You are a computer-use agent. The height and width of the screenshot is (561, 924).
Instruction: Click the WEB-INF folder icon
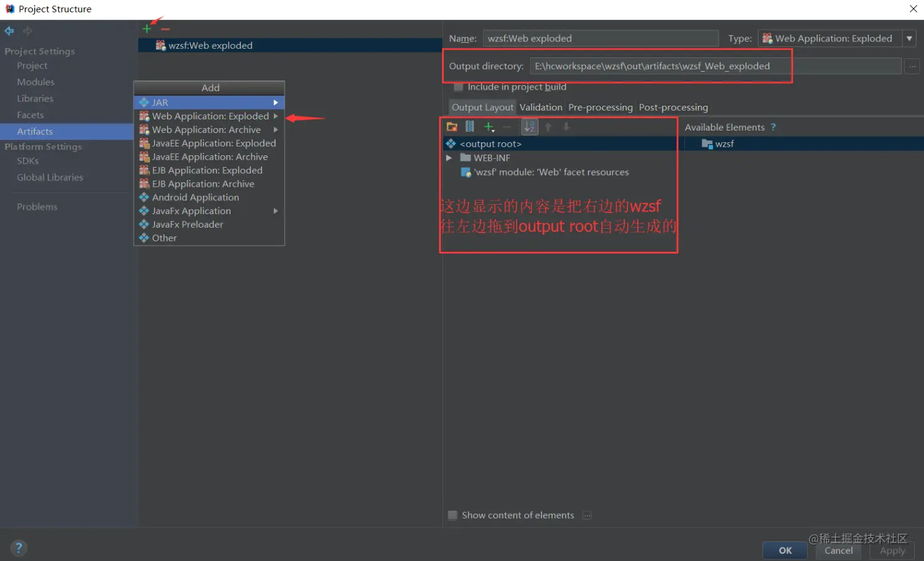pyautogui.click(x=465, y=158)
